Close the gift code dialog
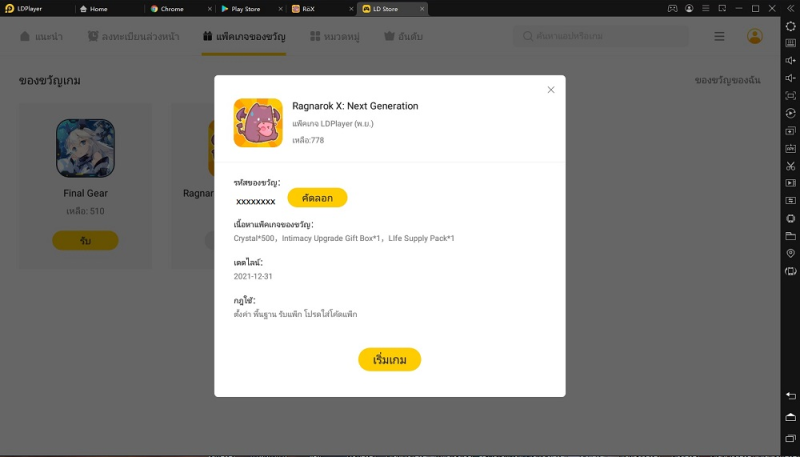 point(551,90)
